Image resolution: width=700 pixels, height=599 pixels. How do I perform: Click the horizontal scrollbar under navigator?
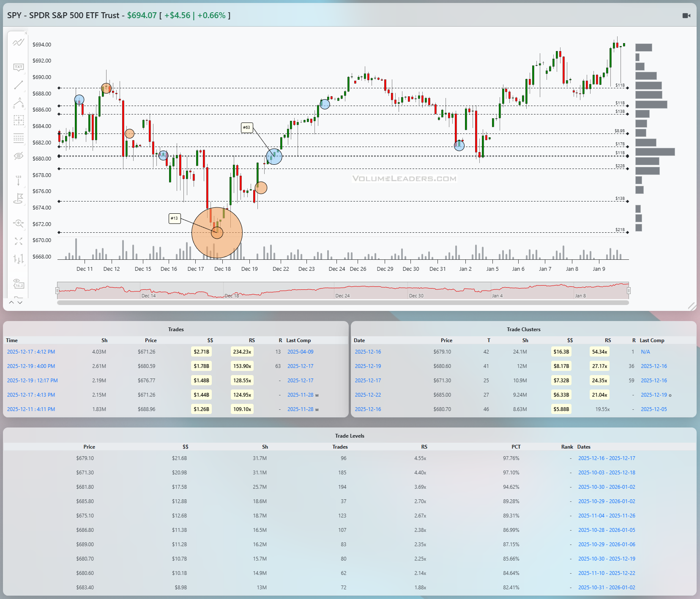[x=343, y=302]
